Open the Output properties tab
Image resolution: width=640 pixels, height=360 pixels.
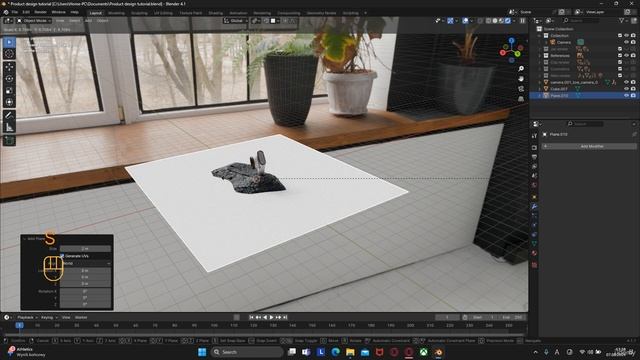click(x=534, y=157)
